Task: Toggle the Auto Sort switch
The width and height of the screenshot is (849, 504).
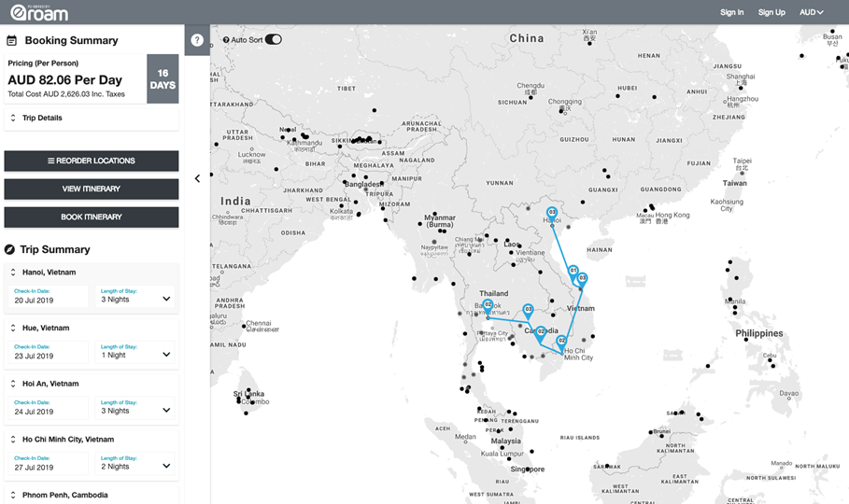Action: point(274,39)
